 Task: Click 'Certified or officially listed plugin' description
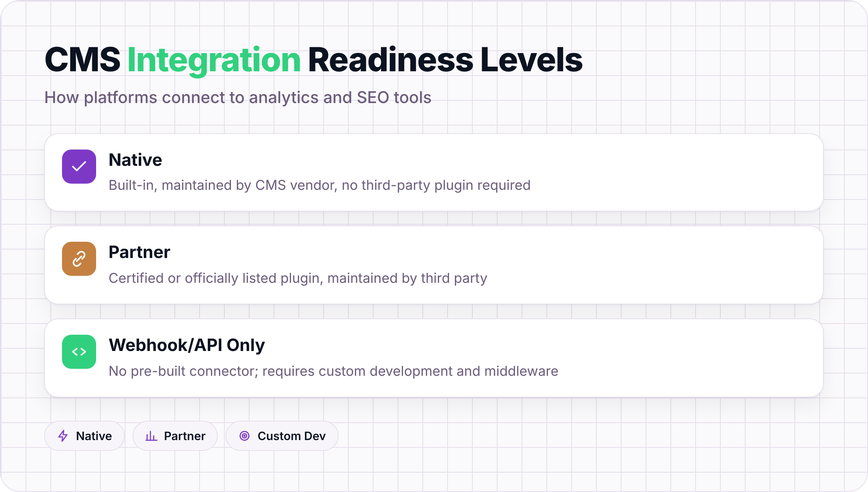(x=298, y=278)
